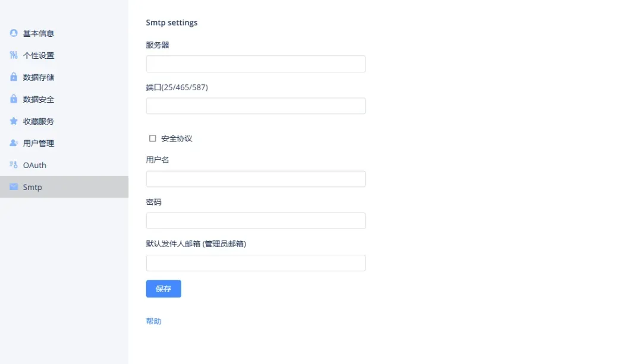Click the people icon beside 用户管理
642x364 pixels.
click(14, 143)
